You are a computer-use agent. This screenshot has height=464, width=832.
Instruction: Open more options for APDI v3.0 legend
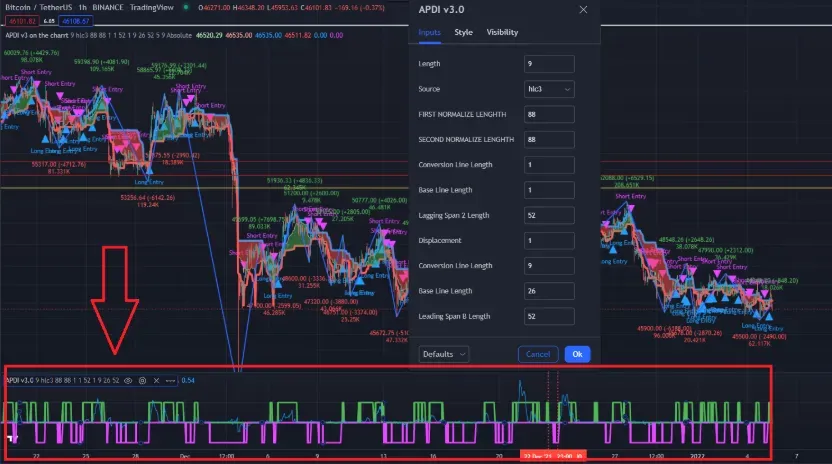coord(170,381)
